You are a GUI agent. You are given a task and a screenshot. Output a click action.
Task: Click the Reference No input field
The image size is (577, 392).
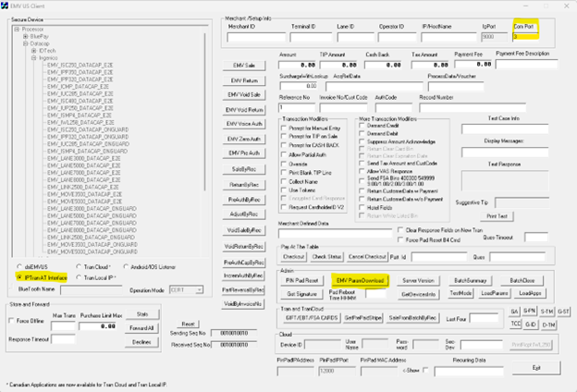click(x=297, y=107)
